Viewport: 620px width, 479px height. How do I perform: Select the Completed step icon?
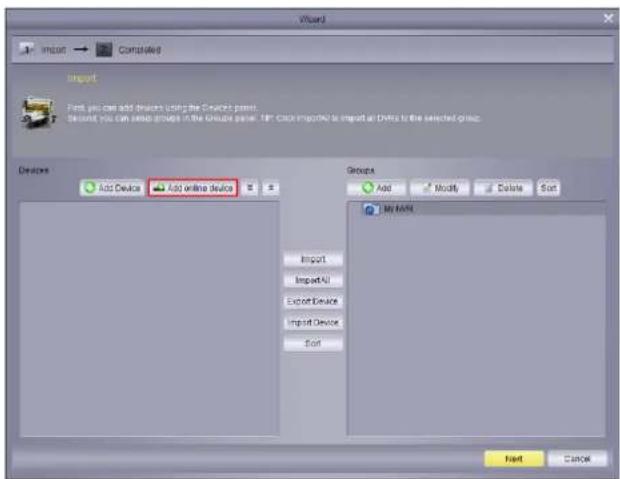coord(104,49)
